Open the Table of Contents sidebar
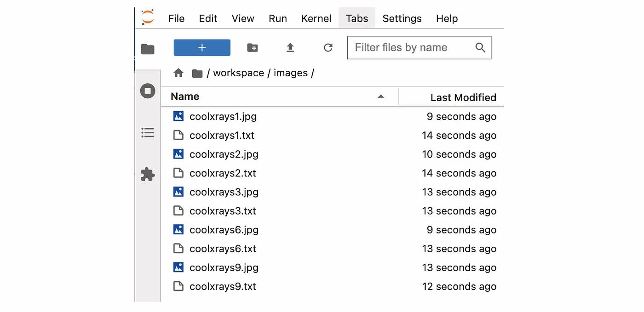The width and height of the screenshot is (644, 312). 148,133
